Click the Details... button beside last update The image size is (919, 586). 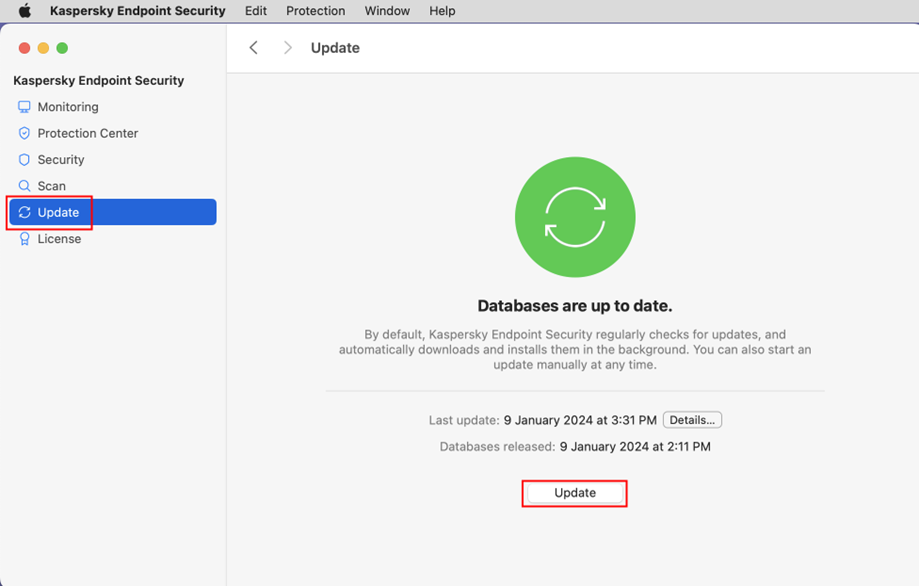click(x=692, y=420)
